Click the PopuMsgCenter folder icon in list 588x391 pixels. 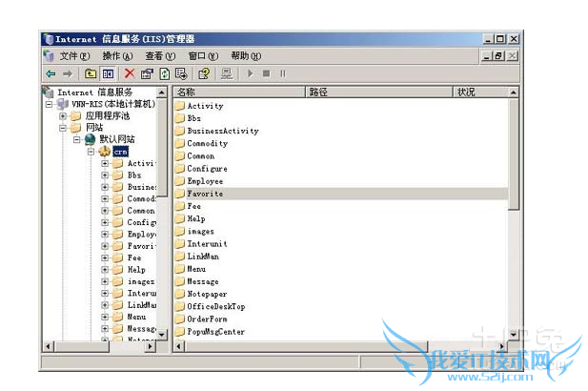180,332
